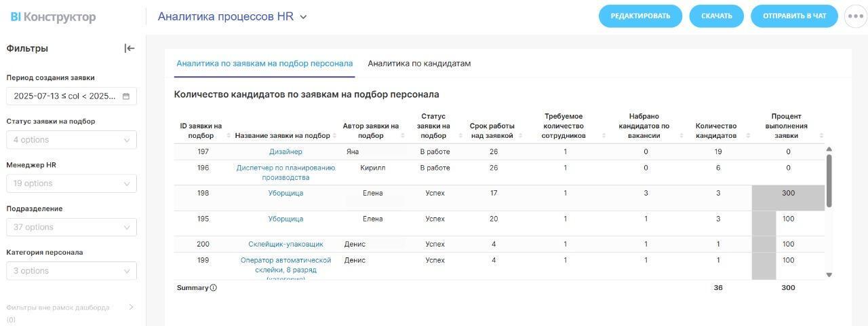The height and width of the screenshot is (326, 868).
Task: Sort by Статус заявки на подбор column
Action: coord(462,136)
